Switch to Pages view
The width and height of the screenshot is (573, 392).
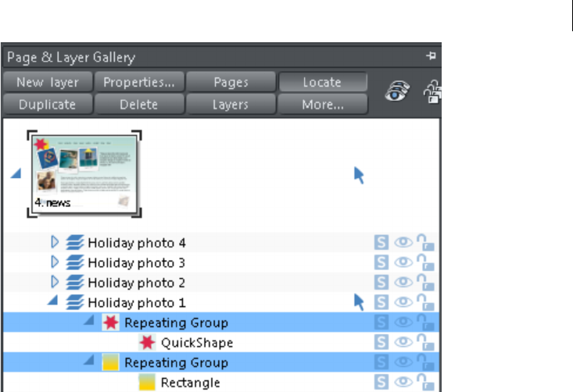point(231,82)
